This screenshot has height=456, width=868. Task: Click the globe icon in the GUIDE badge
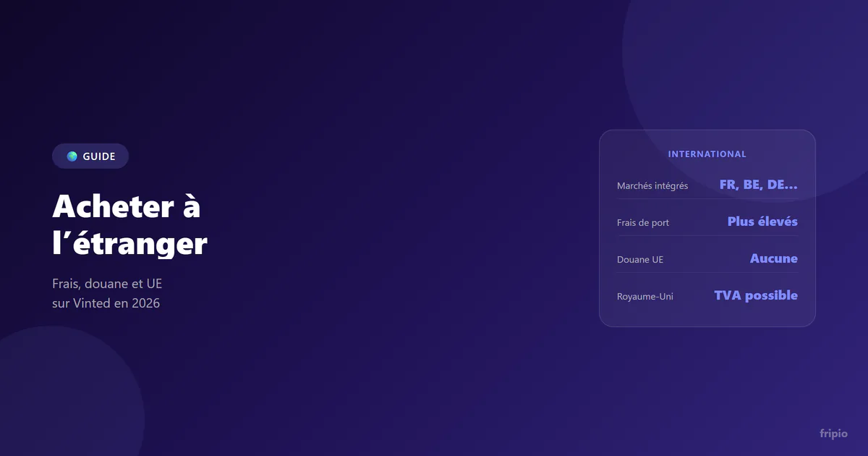point(72,156)
